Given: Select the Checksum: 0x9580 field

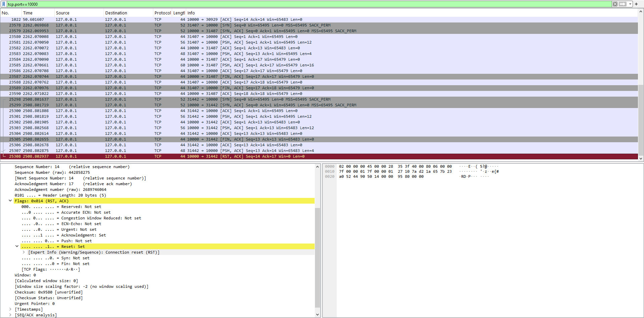Looking at the screenshot, I should coord(48,292).
